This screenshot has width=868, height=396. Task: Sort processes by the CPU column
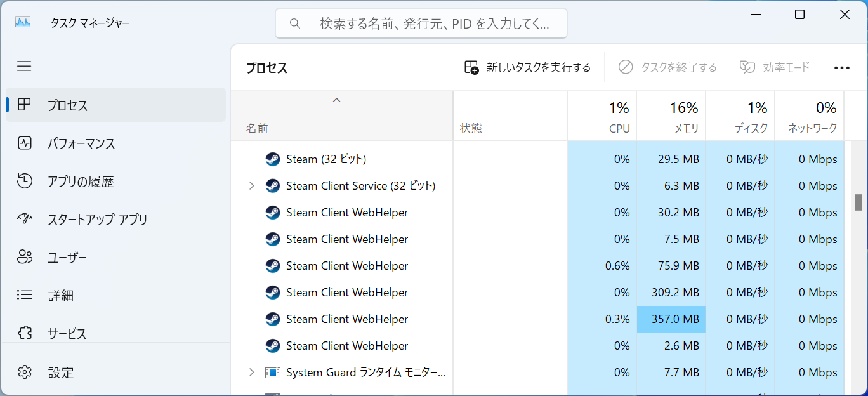pos(602,117)
